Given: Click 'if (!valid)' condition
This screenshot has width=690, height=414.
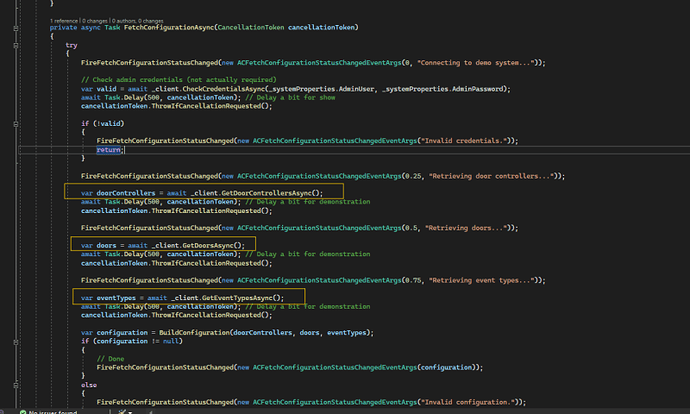Looking at the screenshot, I should (103, 124).
